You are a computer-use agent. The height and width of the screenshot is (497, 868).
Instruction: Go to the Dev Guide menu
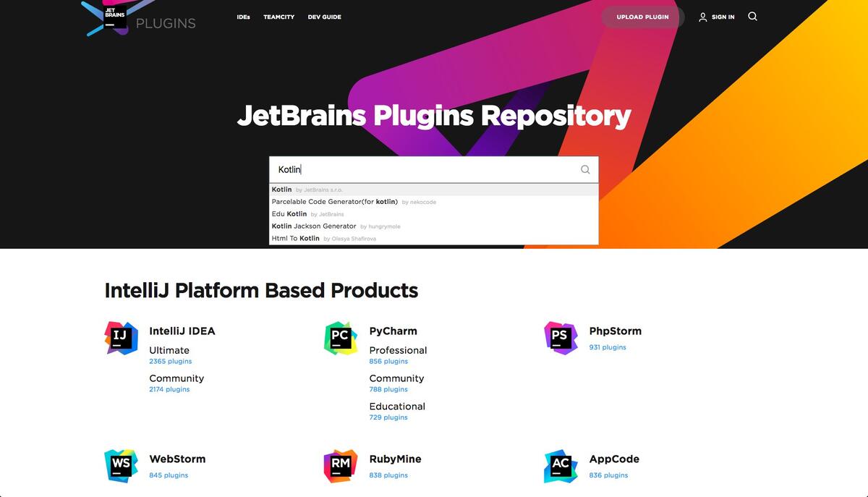pyautogui.click(x=324, y=17)
